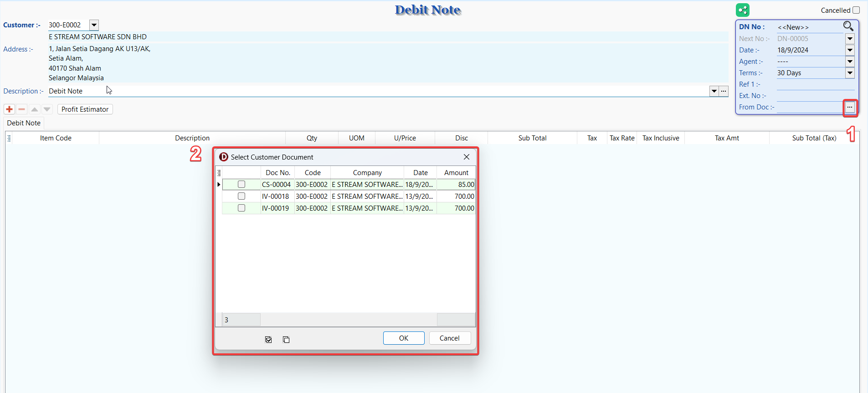This screenshot has width=868, height=393.
Task: Select the IV-00018 document checkbox
Action: point(241,196)
